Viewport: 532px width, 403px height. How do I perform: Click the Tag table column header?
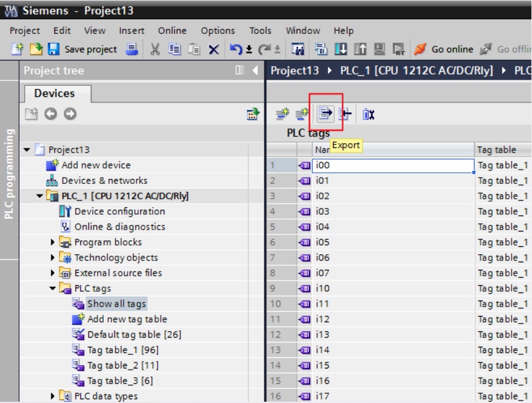pos(502,149)
